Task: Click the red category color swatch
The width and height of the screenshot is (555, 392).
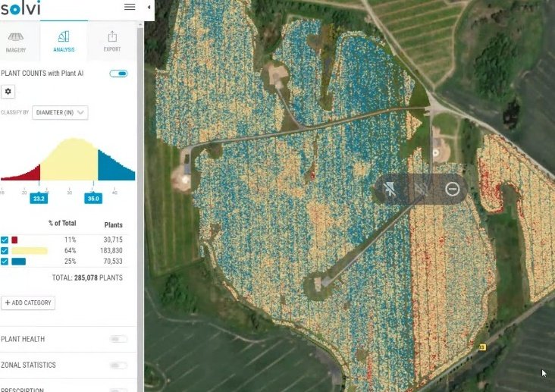Action: click(14, 240)
